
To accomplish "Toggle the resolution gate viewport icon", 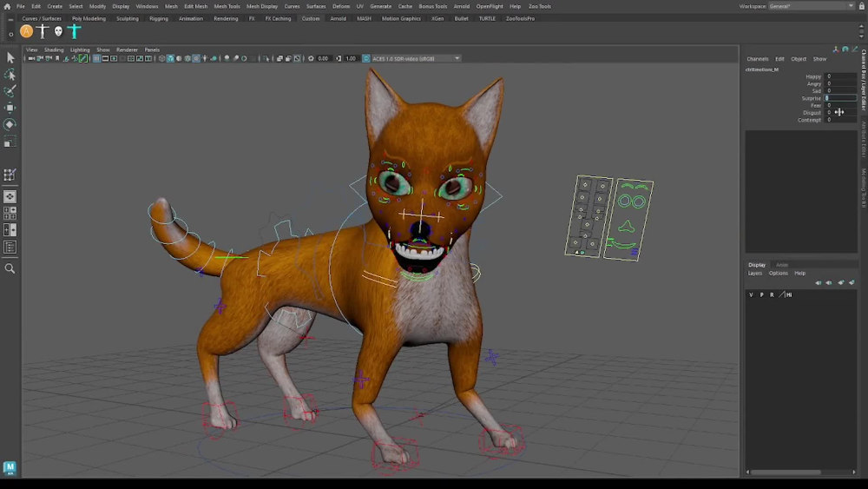I will tap(114, 58).
